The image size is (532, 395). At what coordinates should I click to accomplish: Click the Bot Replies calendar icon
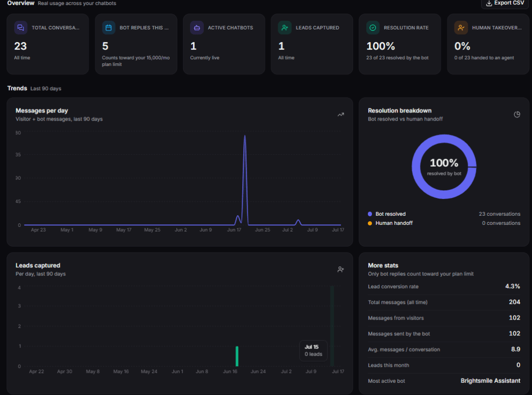pos(108,28)
